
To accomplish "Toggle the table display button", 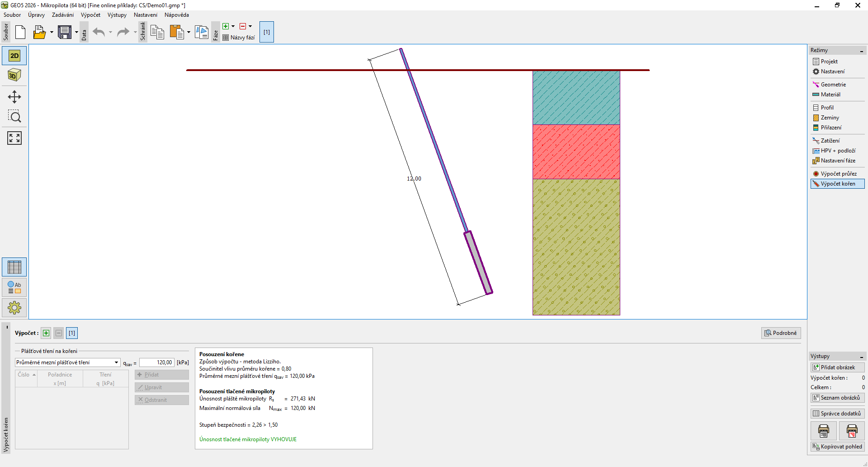I will [x=14, y=267].
